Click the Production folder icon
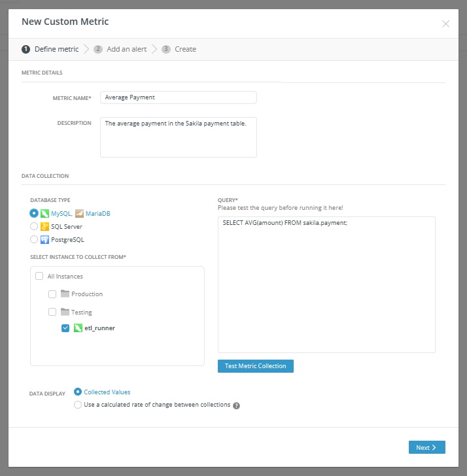The image size is (467, 476). pyautogui.click(x=65, y=294)
